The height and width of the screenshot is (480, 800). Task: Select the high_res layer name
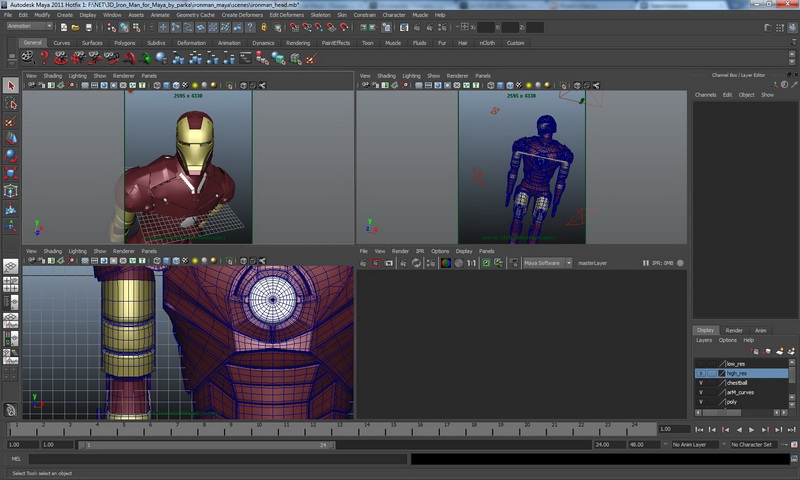point(738,373)
